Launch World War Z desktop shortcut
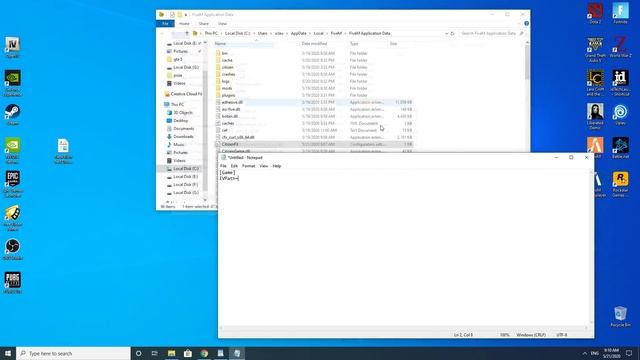Viewport: 640px width, 360px height. point(620,47)
